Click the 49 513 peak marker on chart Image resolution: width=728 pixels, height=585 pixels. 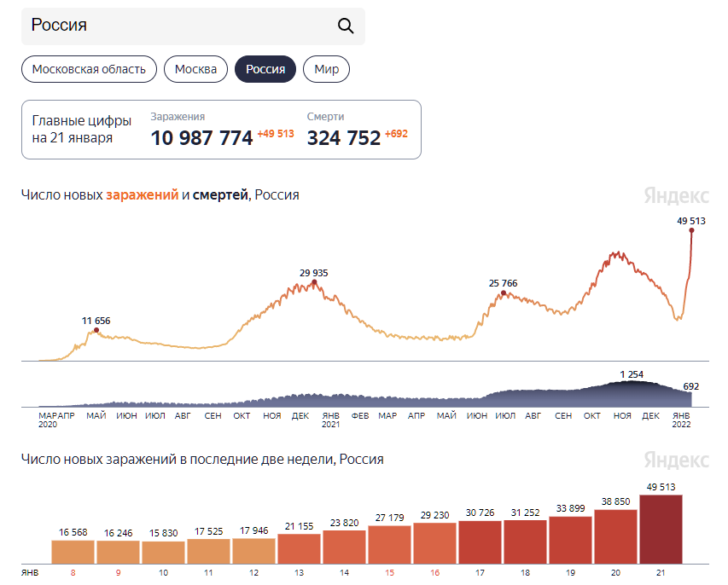tap(691, 230)
